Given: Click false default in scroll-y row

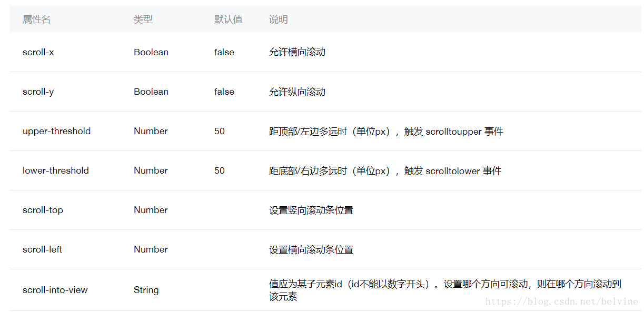Looking at the screenshot, I should coord(224,92).
